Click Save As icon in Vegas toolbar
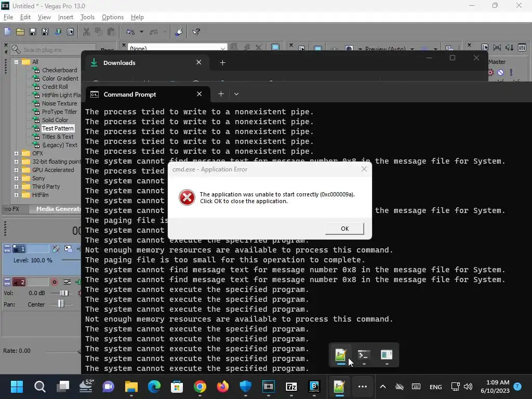The height and width of the screenshot is (399, 532). pyautogui.click(x=45, y=32)
